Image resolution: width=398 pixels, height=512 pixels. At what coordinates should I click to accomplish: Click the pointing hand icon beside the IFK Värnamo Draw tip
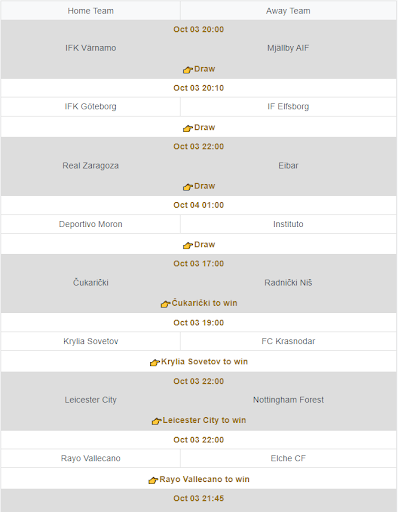tap(188, 70)
